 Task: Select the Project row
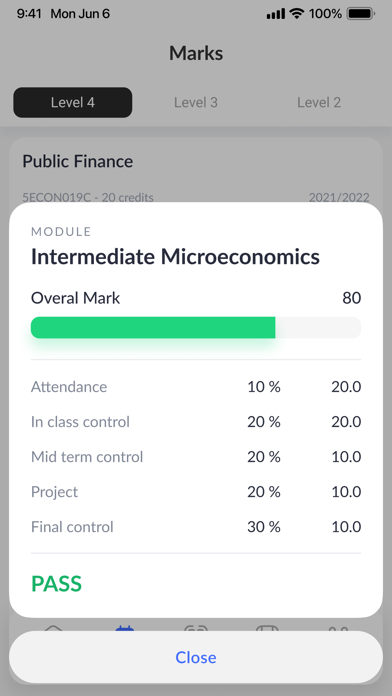196,492
